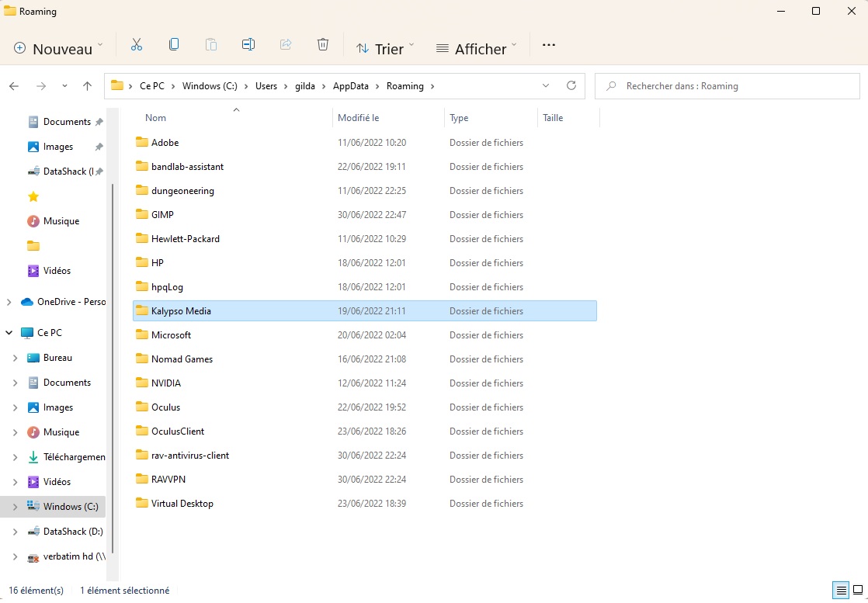
Task: Open the three-dots more options menu
Action: 549,45
